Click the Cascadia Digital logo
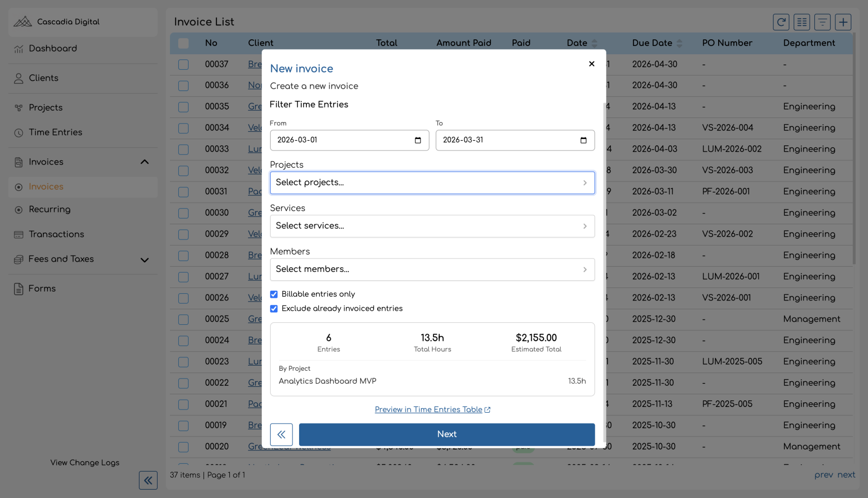This screenshot has width=868, height=498. tap(23, 22)
